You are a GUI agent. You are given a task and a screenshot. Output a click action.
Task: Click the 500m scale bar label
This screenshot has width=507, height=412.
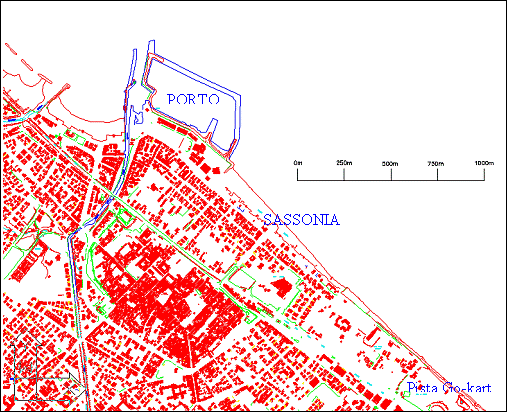(390, 164)
